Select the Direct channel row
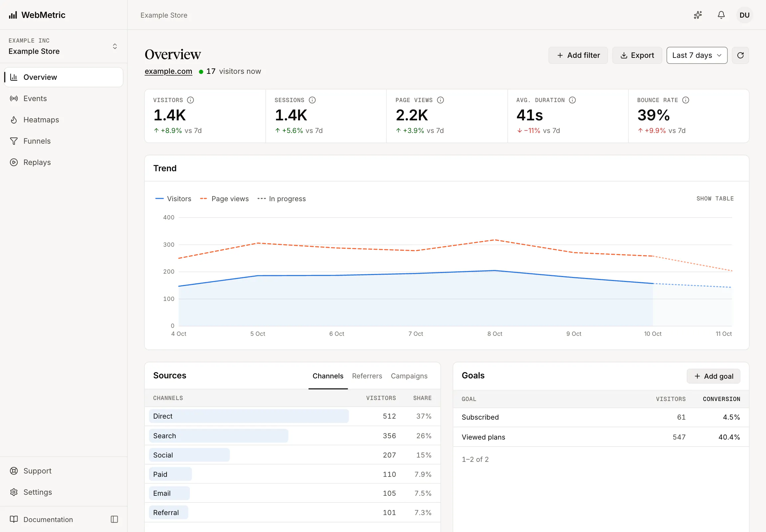Screen dimensions: 766x532 pyautogui.click(x=292, y=416)
